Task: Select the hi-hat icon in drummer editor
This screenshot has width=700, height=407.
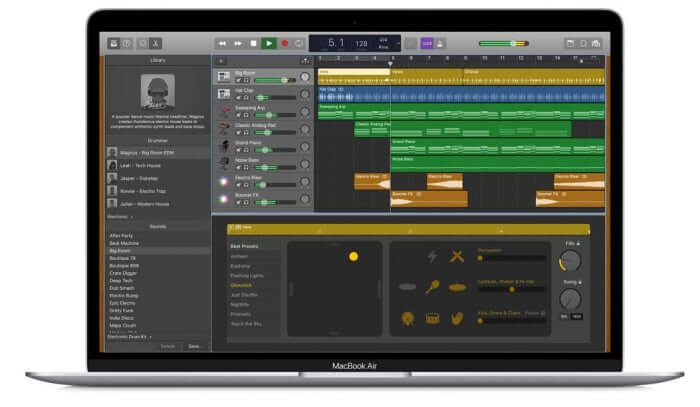Action: (457, 287)
